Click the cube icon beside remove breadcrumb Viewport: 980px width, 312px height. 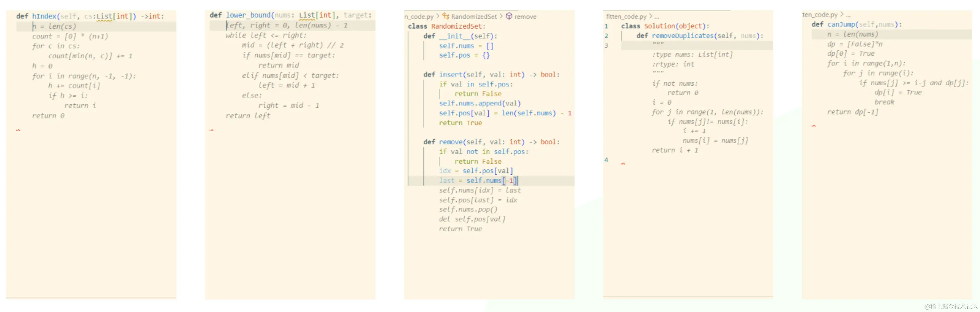click(509, 16)
